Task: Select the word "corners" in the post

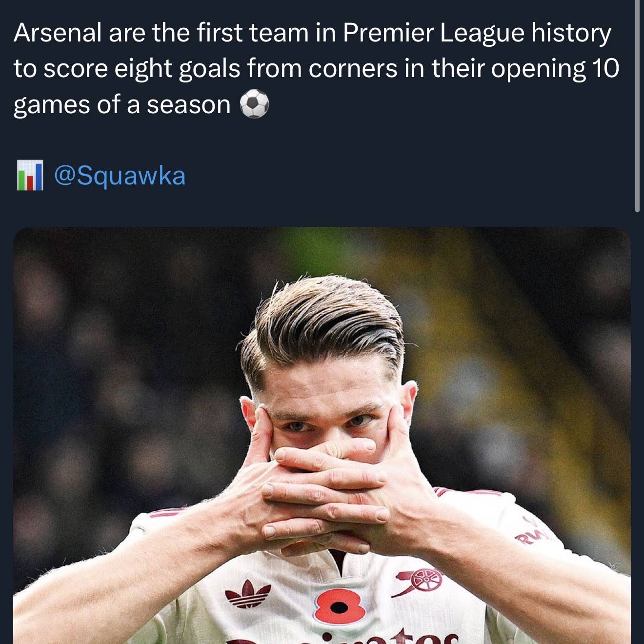Action: pyautogui.click(x=353, y=69)
